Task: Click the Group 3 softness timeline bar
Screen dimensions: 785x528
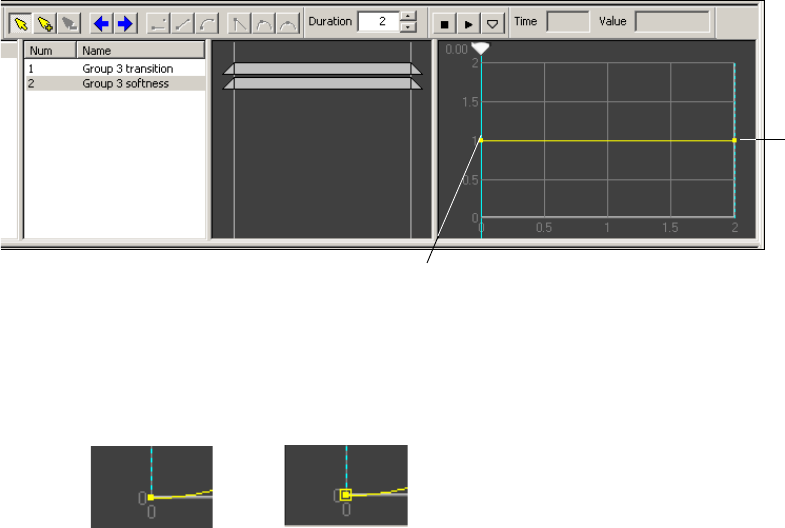Action: click(322, 84)
